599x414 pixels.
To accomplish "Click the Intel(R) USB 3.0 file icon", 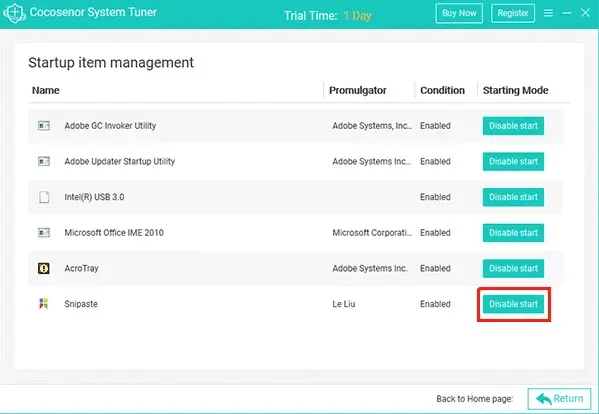I will click(44, 197).
